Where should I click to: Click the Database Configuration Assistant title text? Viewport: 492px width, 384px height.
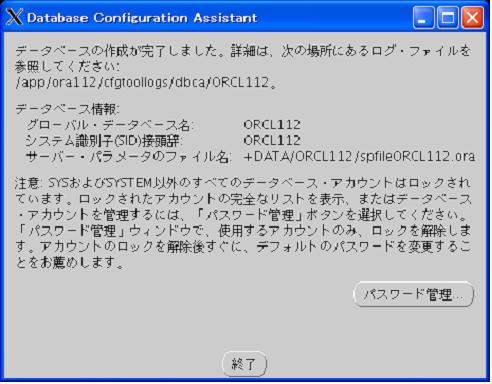point(142,17)
